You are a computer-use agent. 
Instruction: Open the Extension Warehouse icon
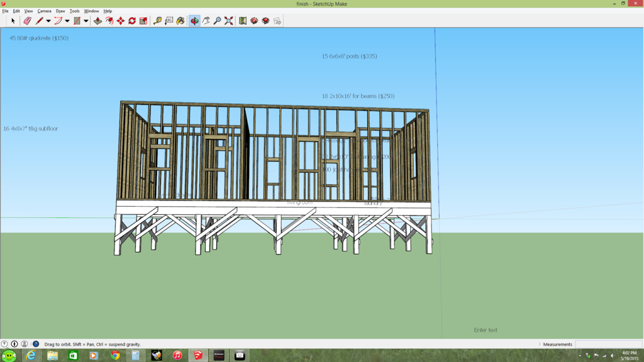click(x=266, y=21)
